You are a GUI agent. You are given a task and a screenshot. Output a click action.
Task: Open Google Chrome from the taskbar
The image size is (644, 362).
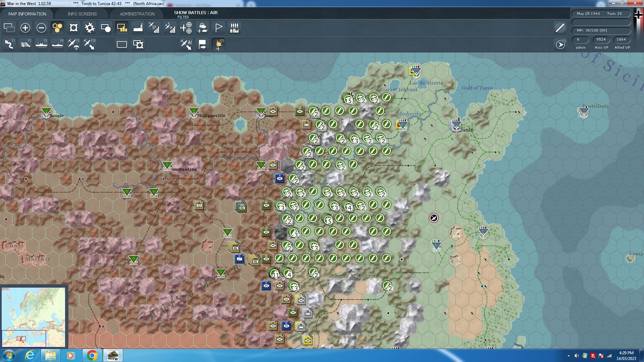point(92,355)
